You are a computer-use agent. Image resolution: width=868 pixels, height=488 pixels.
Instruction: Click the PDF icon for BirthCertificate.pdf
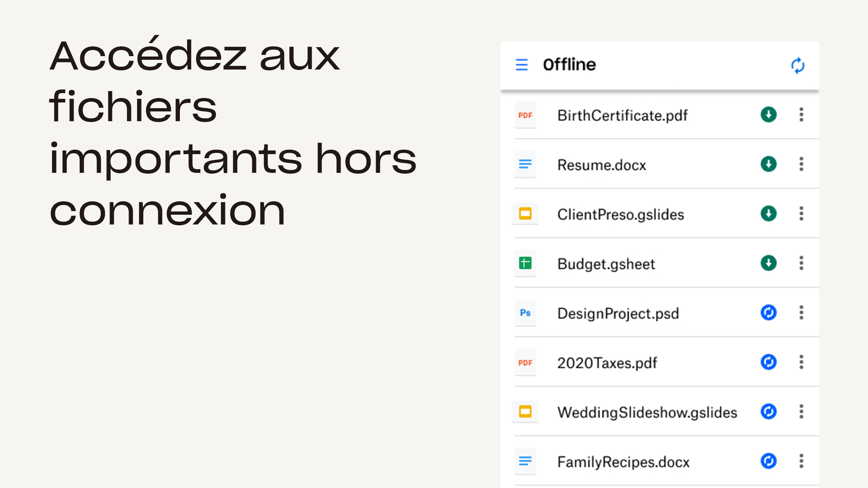(525, 115)
